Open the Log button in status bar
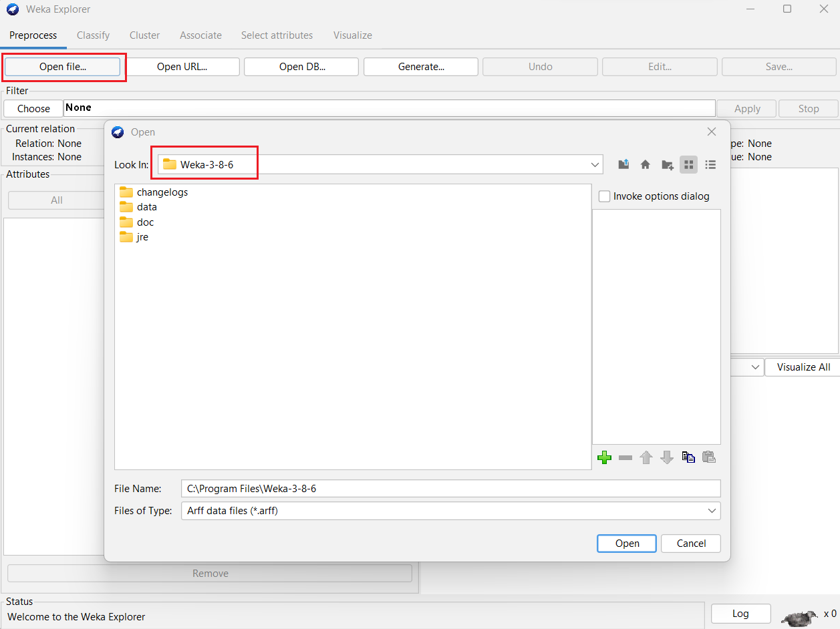Screen dimensions: 840x629 [740, 614]
